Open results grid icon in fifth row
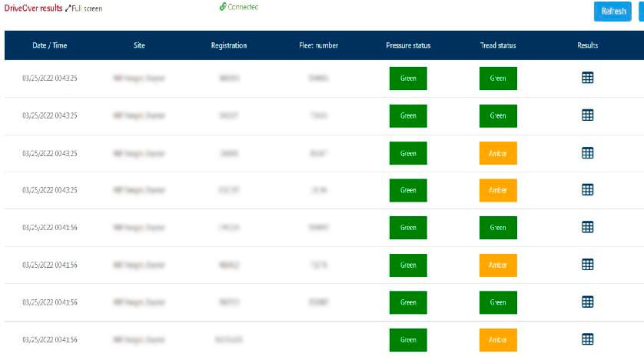The width and height of the screenshot is (644, 357). pos(587,227)
